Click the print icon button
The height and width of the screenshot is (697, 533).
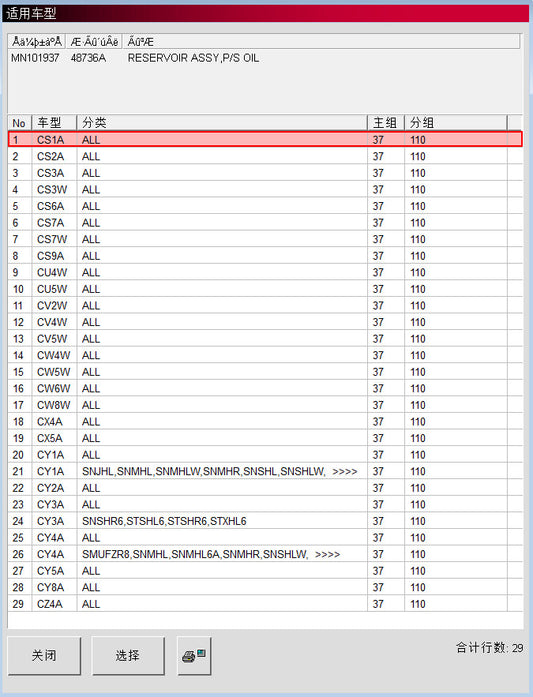194,655
